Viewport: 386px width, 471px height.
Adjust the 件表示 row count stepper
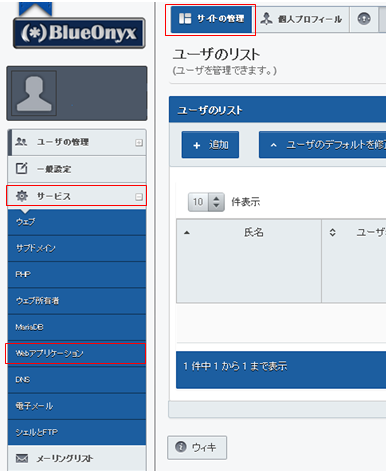(216, 202)
